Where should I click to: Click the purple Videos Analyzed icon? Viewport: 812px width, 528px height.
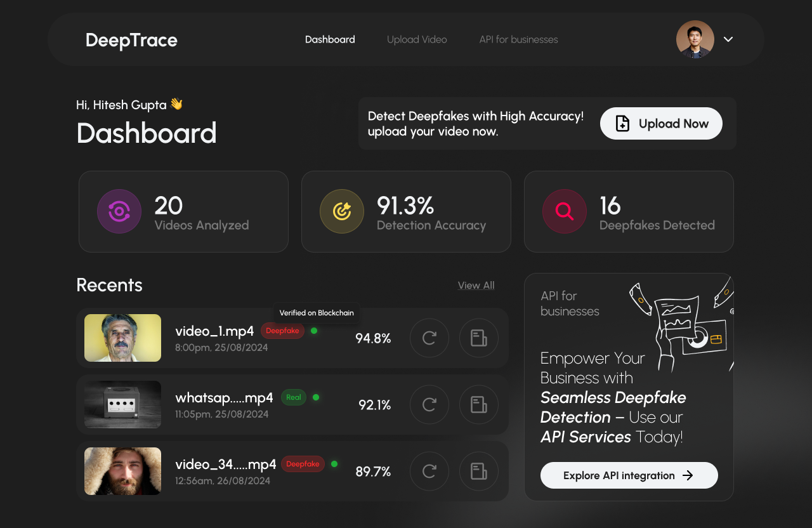pyautogui.click(x=119, y=211)
